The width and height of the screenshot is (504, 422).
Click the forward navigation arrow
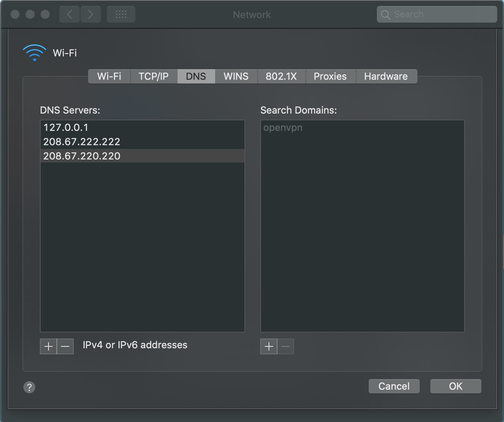click(90, 14)
